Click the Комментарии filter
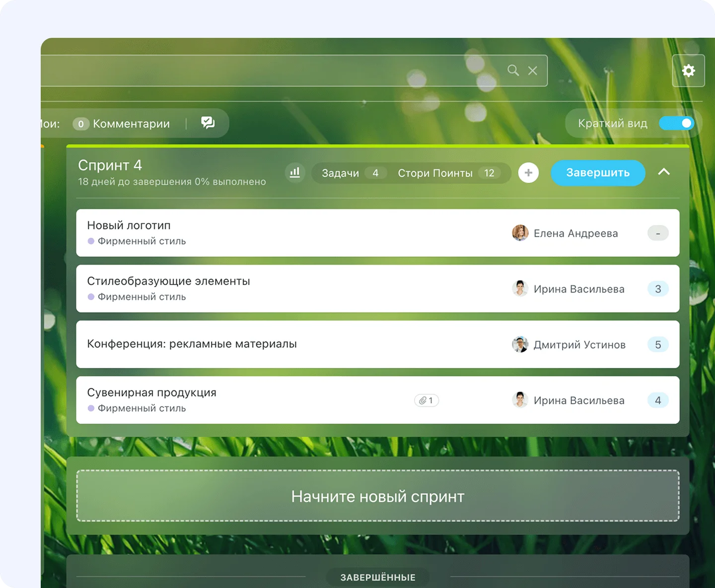The image size is (715, 588). (131, 124)
